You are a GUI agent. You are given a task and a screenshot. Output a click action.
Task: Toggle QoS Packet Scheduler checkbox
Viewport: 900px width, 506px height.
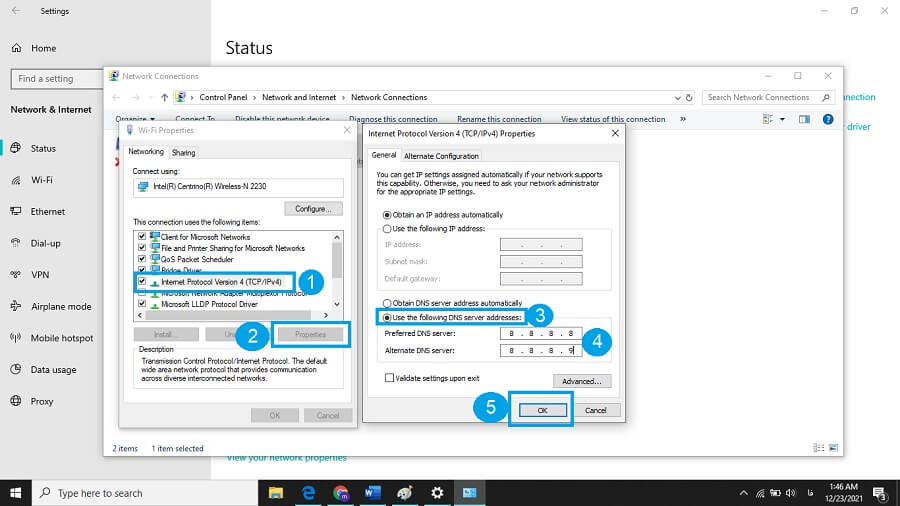(142, 259)
